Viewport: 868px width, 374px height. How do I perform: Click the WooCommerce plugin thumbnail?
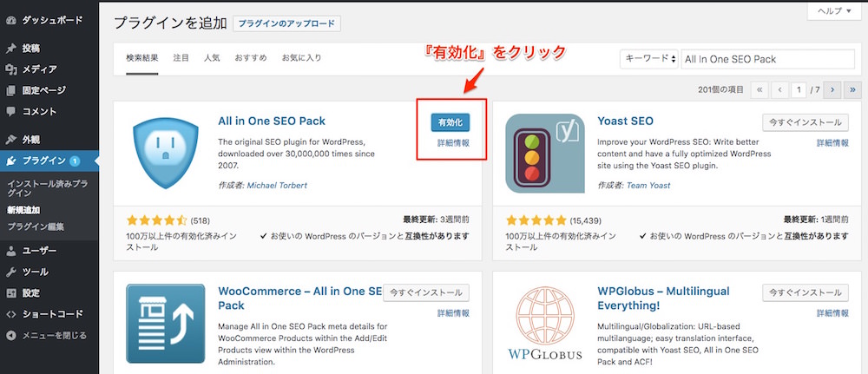pyautogui.click(x=166, y=323)
